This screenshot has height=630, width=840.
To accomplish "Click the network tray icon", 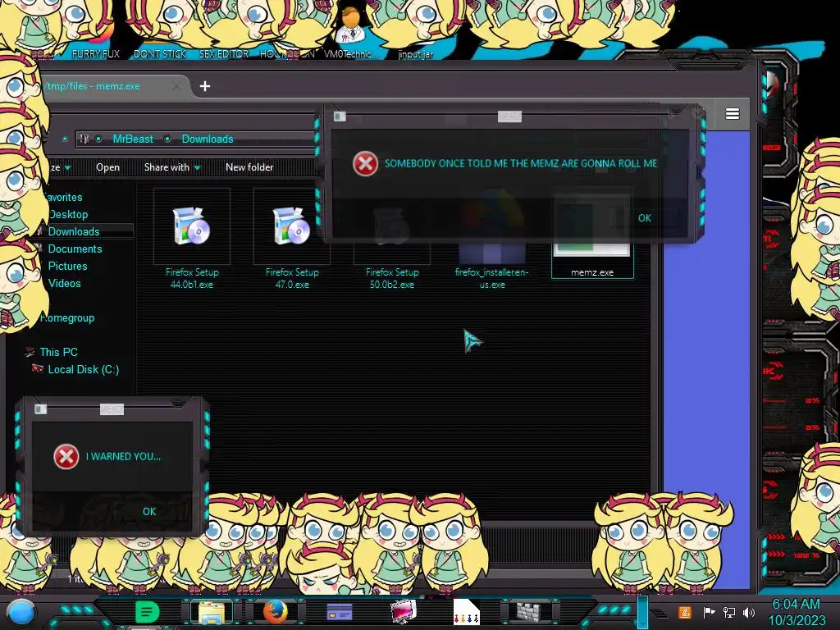I will tap(728, 612).
